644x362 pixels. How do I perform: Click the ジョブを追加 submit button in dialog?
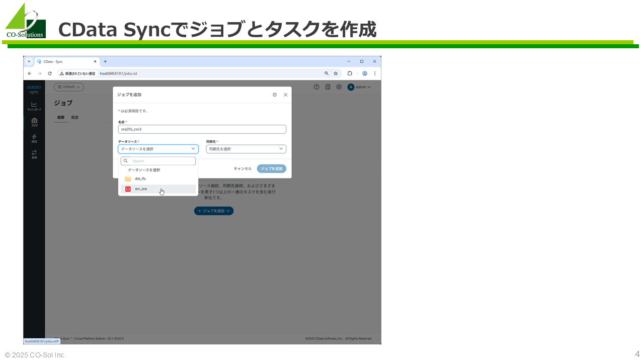[272, 168]
